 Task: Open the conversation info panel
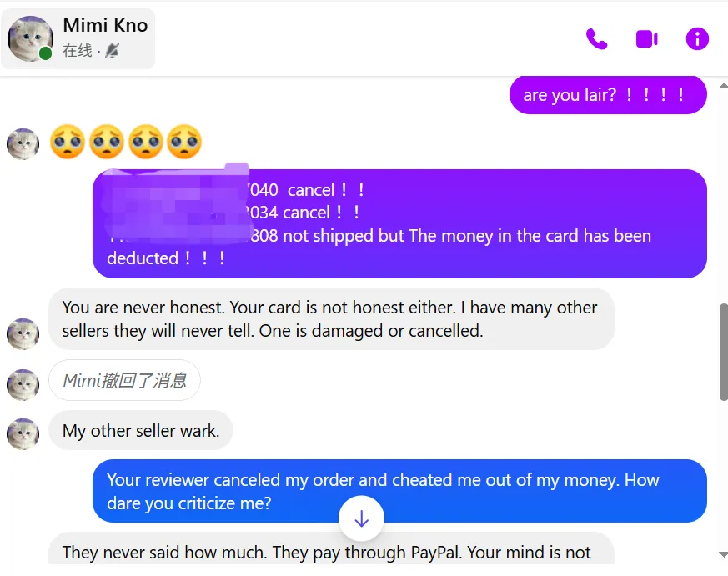tap(697, 38)
